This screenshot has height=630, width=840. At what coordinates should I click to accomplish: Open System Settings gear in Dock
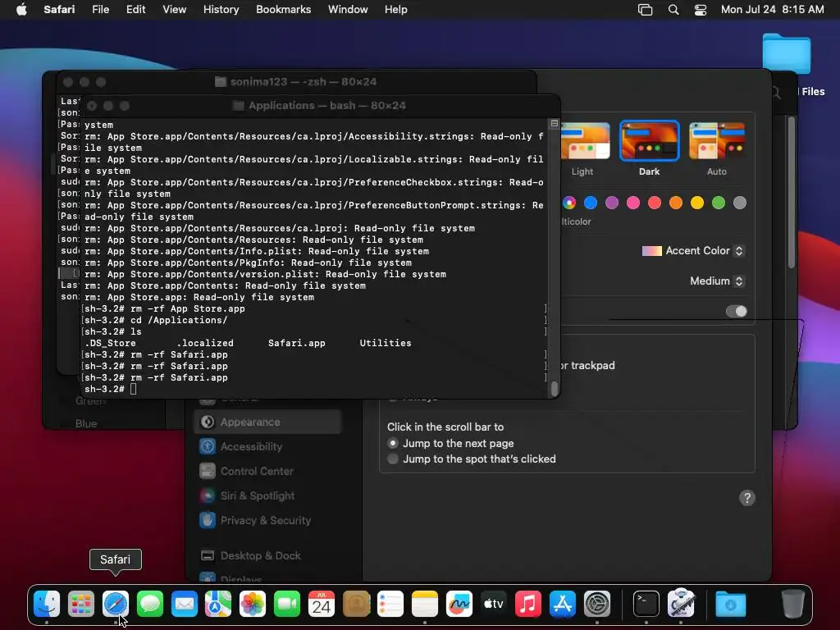tap(597, 604)
